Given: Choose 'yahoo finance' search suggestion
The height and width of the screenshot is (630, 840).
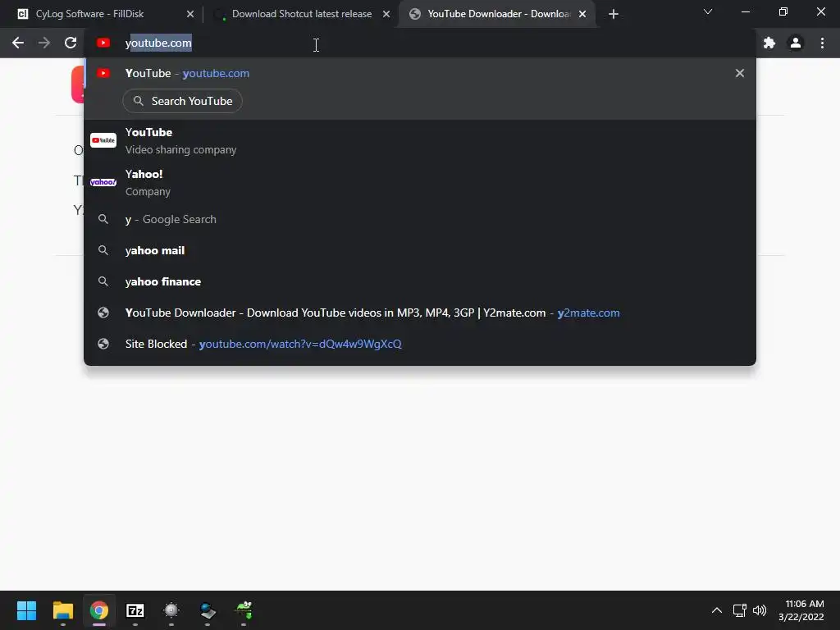Looking at the screenshot, I should pyautogui.click(x=420, y=281).
